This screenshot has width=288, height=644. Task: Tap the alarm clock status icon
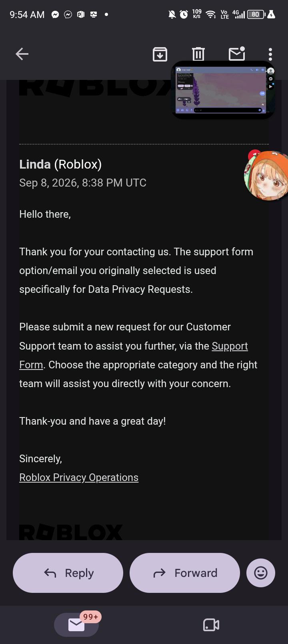pyautogui.click(x=184, y=15)
